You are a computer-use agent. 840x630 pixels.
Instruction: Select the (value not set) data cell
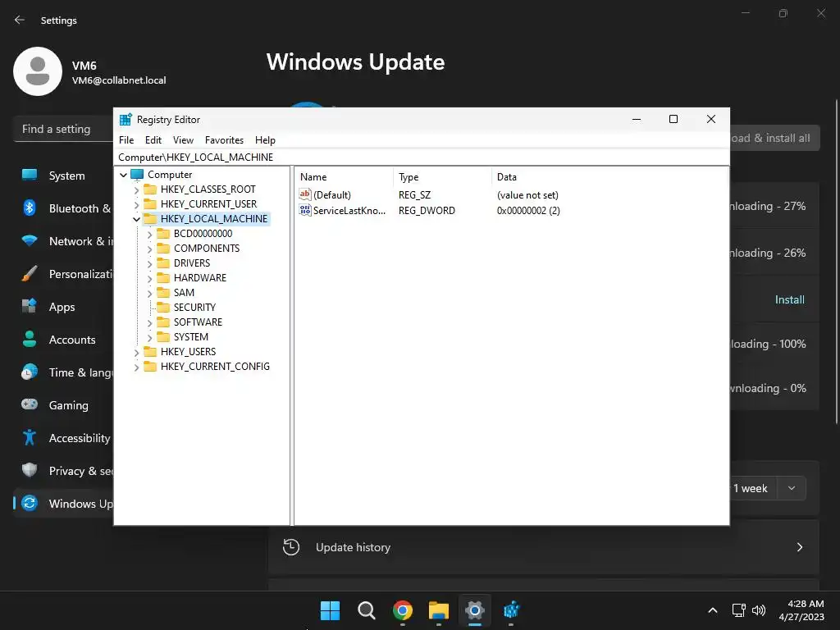[527, 195]
